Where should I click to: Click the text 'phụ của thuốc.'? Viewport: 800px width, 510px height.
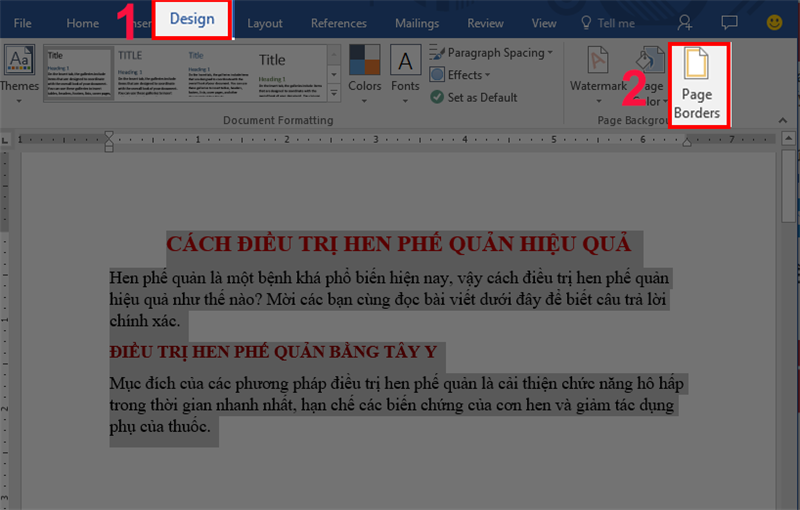coord(160,427)
